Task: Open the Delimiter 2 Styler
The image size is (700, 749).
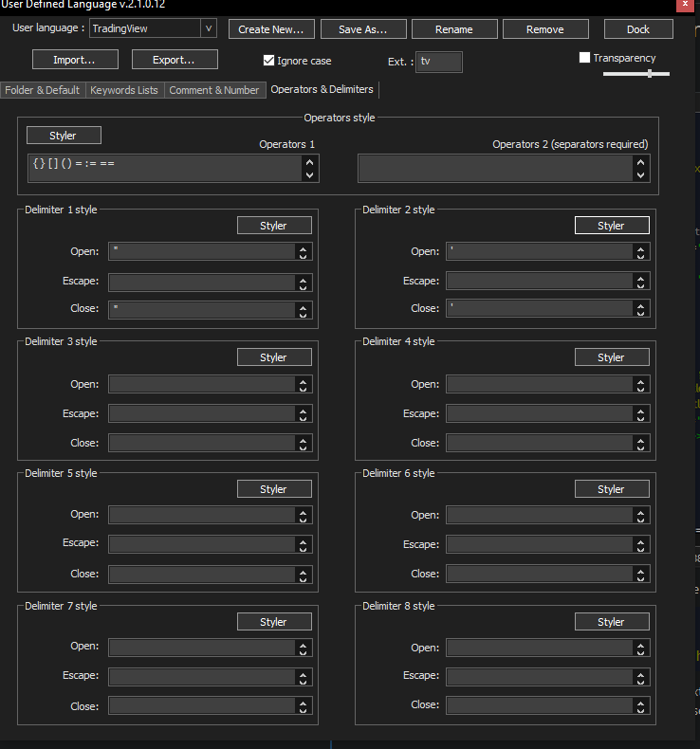Action: 612,226
